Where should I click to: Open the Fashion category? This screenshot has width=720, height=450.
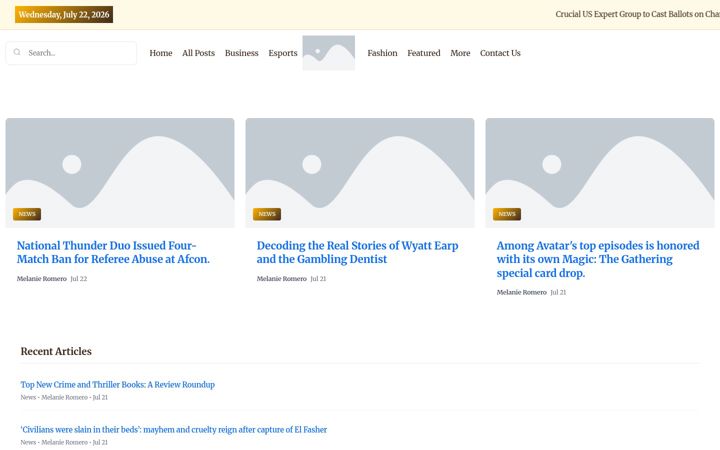click(382, 53)
